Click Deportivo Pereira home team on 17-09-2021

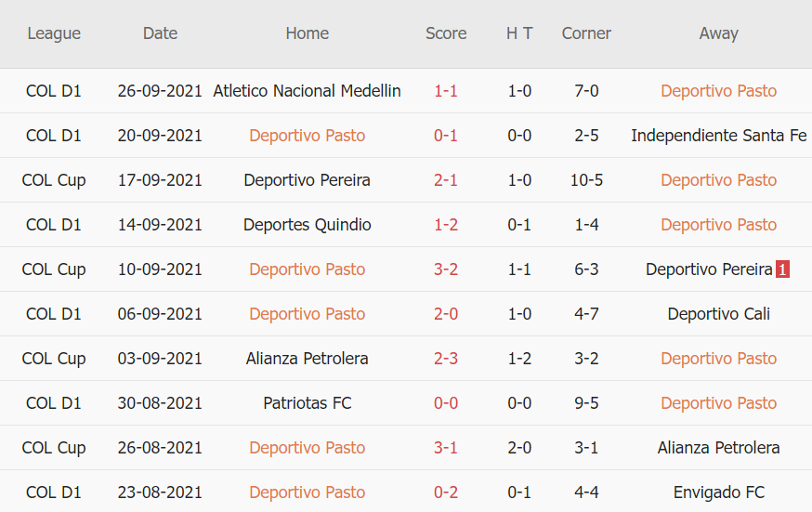click(x=307, y=180)
